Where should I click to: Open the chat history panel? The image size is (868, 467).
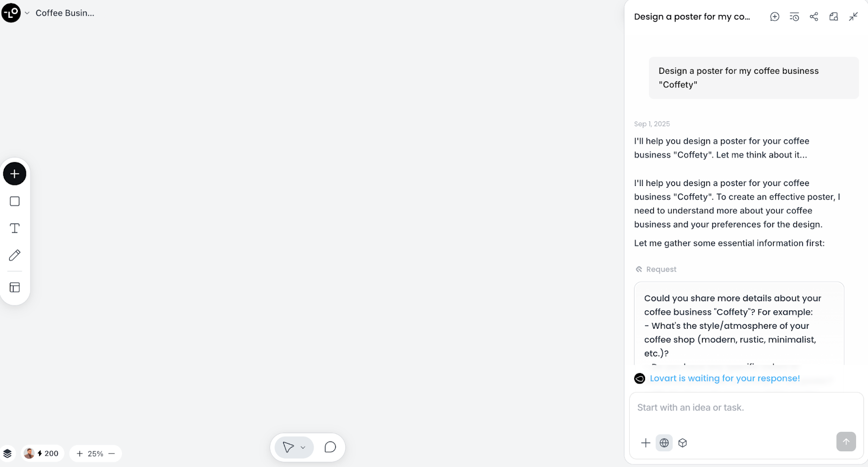click(x=794, y=16)
